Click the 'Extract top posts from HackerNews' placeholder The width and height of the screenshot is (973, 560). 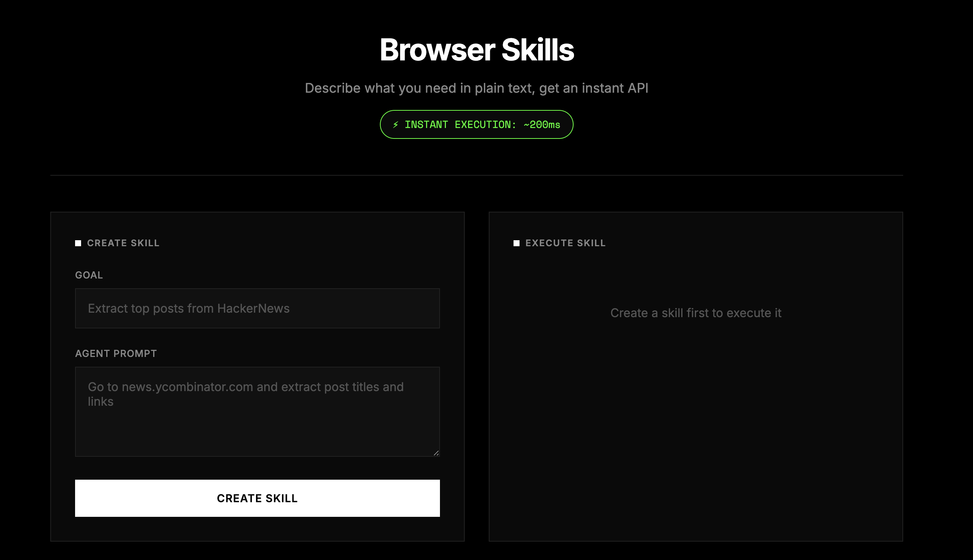pyautogui.click(x=188, y=309)
